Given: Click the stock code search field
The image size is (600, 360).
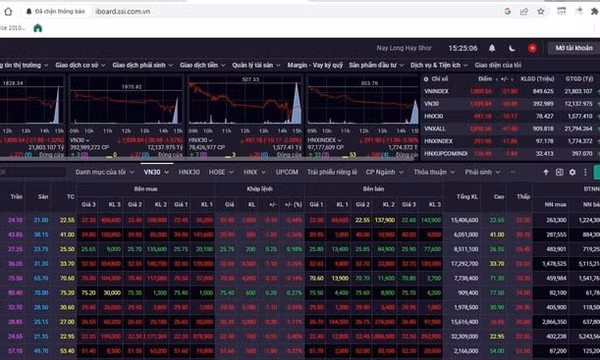Looking at the screenshot, I should click(x=33, y=172).
